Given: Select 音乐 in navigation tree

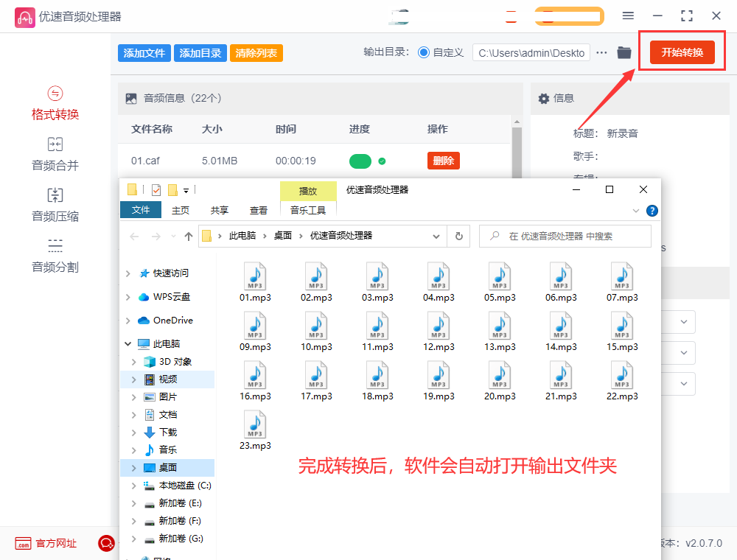Looking at the screenshot, I should click(x=167, y=450).
